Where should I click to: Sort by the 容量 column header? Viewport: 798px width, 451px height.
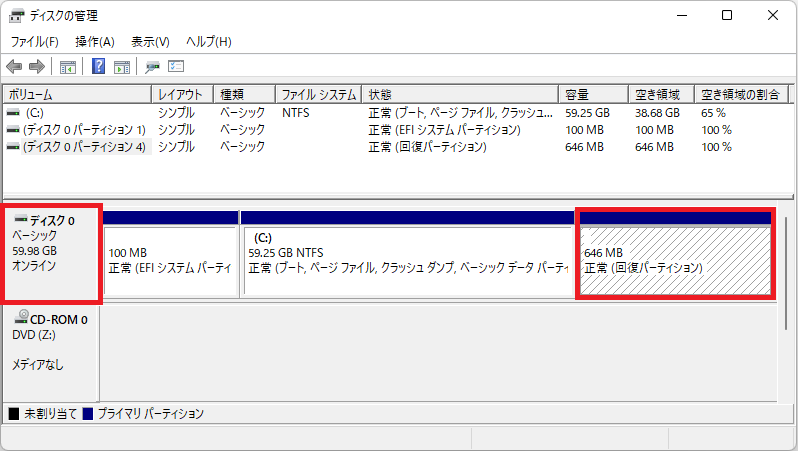pos(593,94)
